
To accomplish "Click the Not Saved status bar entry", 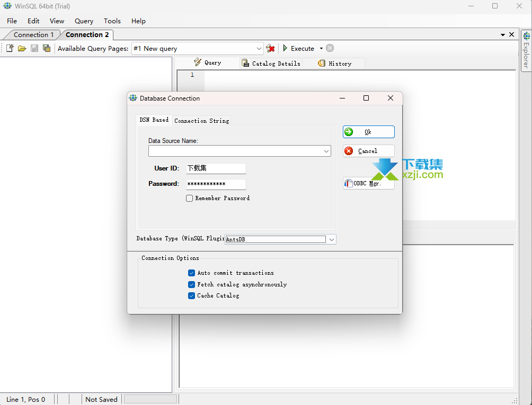I will [x=101, y=400].
